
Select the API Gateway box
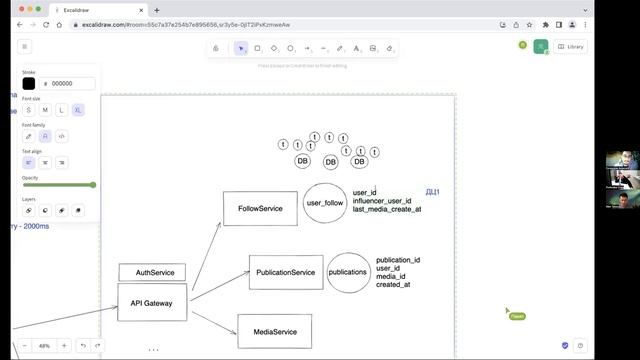pyautogui.click(x=152, y=302)
